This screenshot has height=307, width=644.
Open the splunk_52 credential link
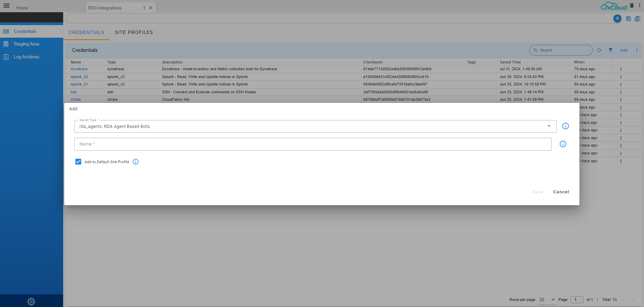(x=79, y=77)
